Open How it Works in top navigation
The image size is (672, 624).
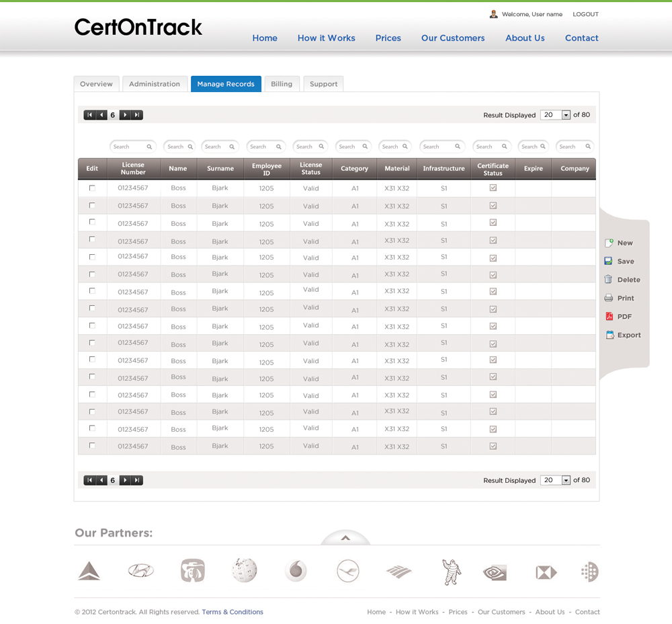(x=327, y=38)
